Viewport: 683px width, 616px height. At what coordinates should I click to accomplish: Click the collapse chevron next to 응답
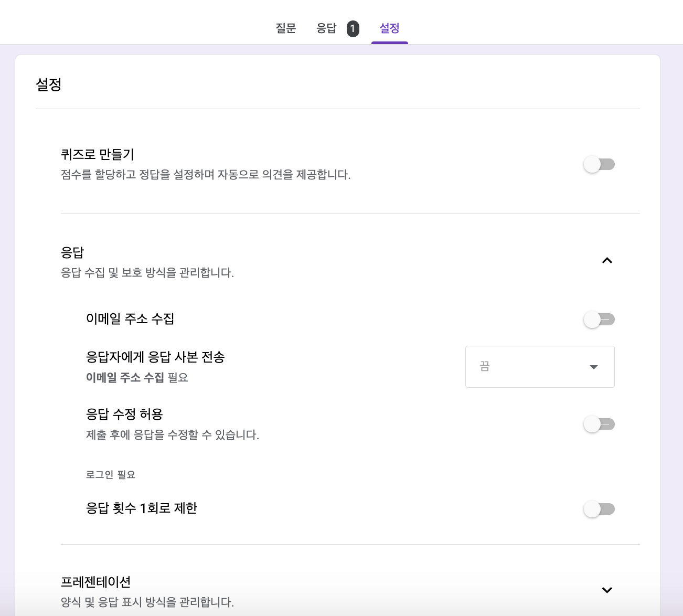(607, 260)
